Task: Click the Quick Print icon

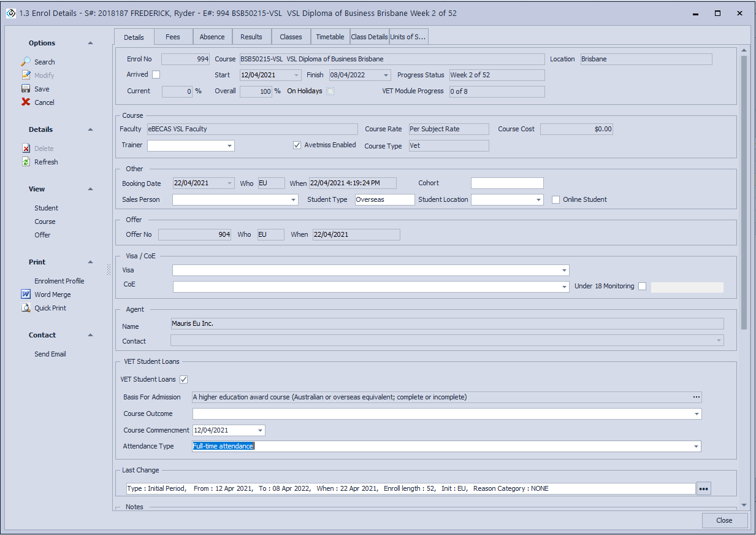Action: [x=26, y=308]
